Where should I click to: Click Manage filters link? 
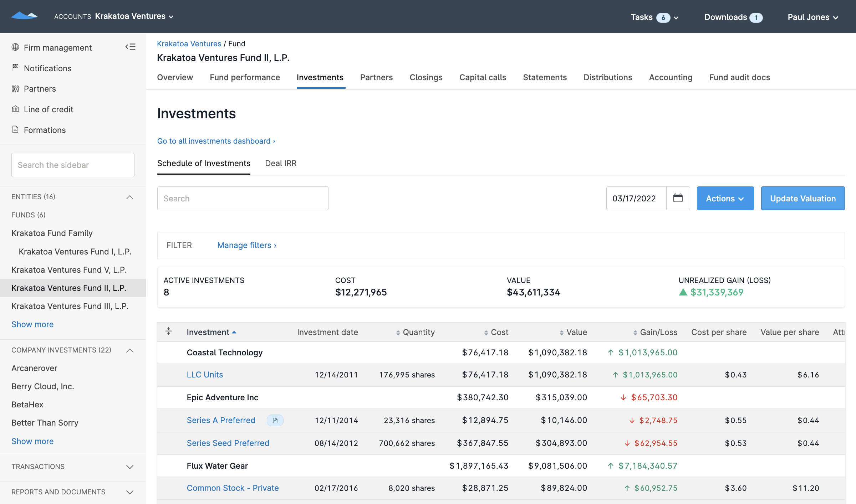click(x=246, y=245)
